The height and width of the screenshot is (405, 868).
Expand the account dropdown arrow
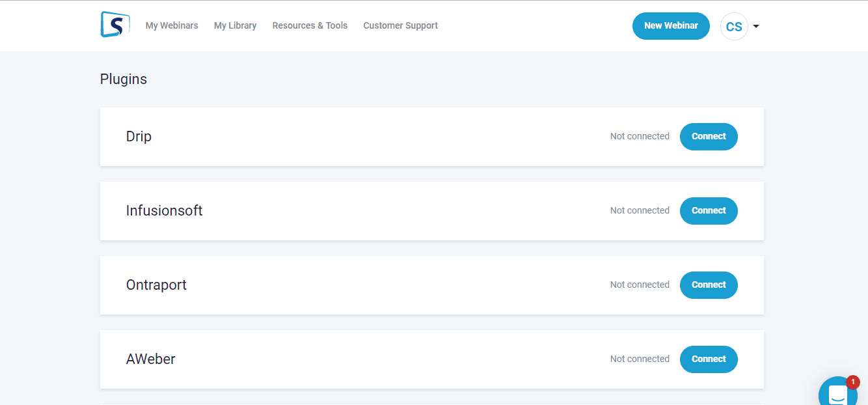[756, 27]
